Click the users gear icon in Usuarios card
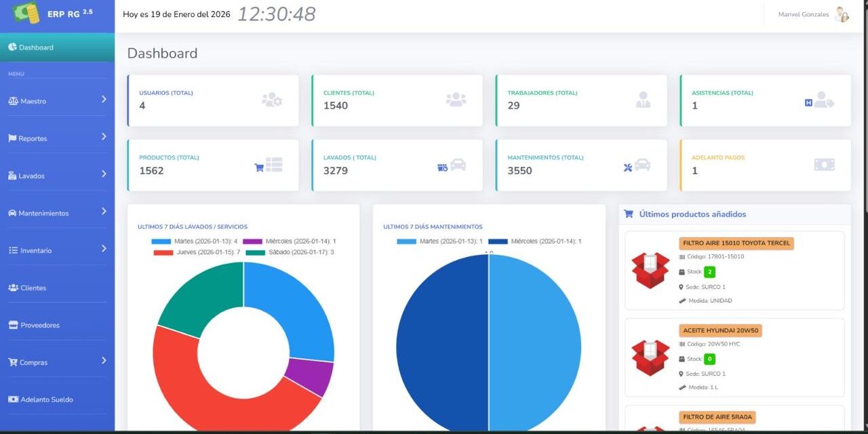Screen dimensions: 868x434 (272, 100)
